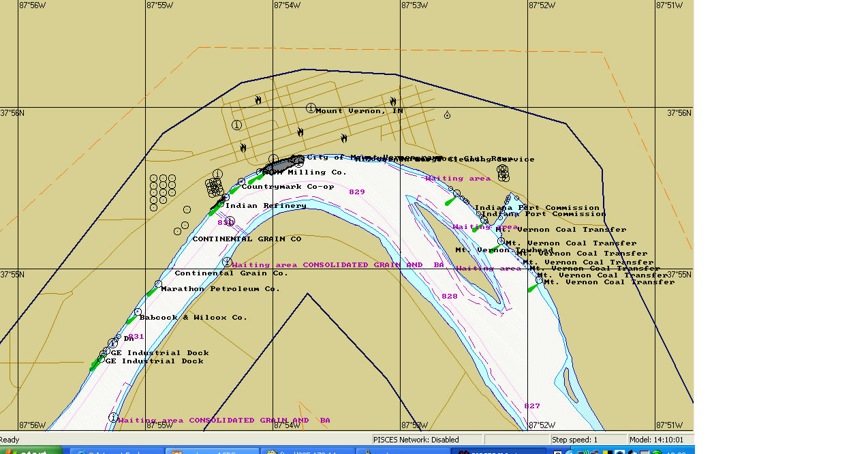Click the Model: 14:10:01 time field
The height and width of the screenshot is (454, 868).
[x=661, y=440]
